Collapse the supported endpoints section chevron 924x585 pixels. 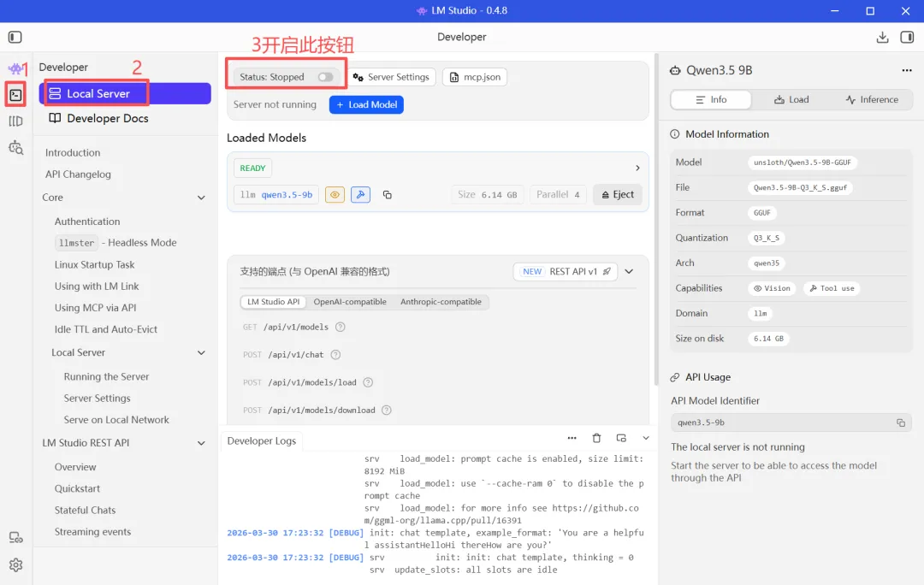tap(629, 272)
